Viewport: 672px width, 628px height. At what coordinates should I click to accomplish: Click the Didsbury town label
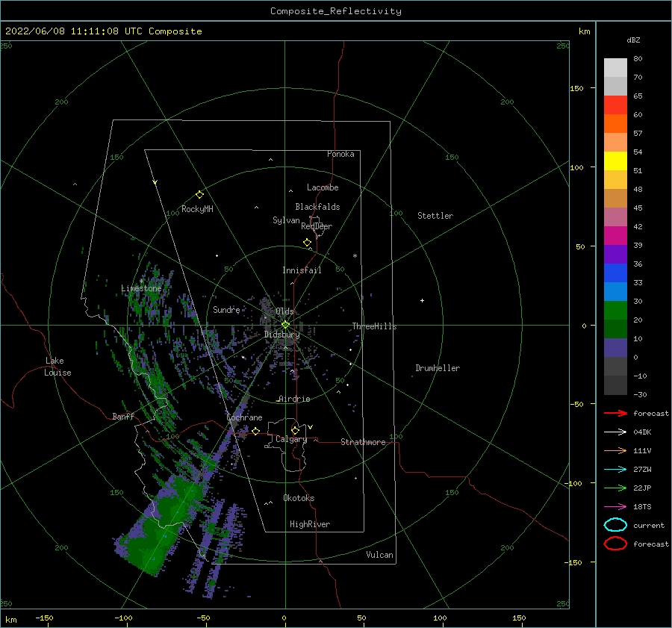(281, 335)
